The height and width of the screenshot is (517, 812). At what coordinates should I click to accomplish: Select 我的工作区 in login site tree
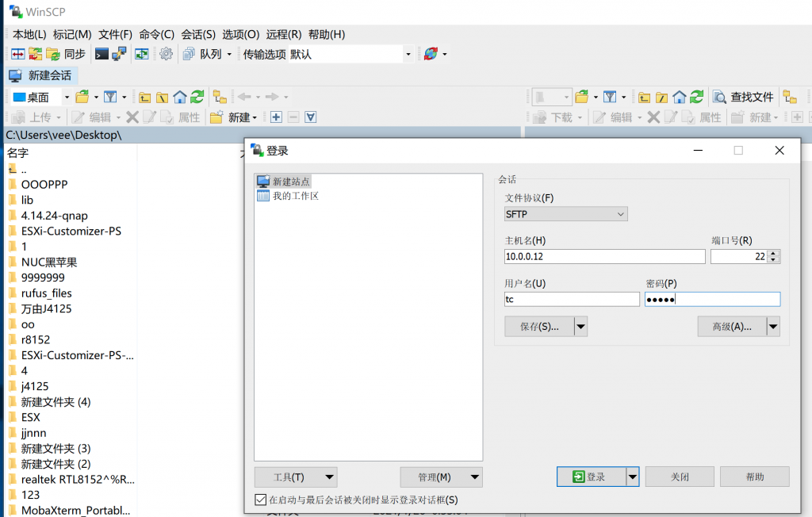[289, 196]
